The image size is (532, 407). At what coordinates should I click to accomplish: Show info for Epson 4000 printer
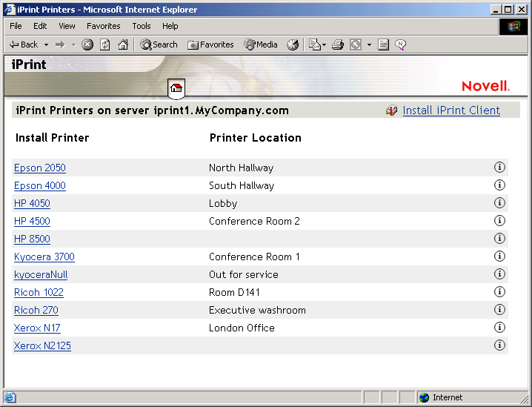coord(499,185)
